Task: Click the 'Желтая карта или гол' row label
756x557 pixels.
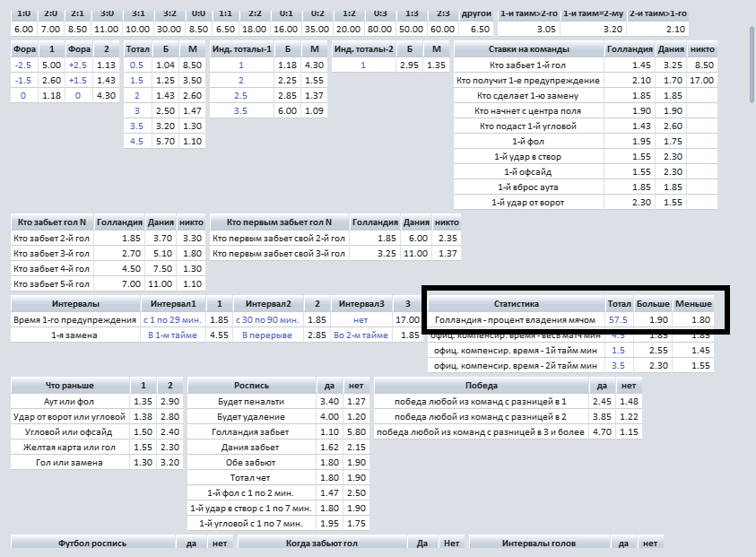Action: click(69, 448)
